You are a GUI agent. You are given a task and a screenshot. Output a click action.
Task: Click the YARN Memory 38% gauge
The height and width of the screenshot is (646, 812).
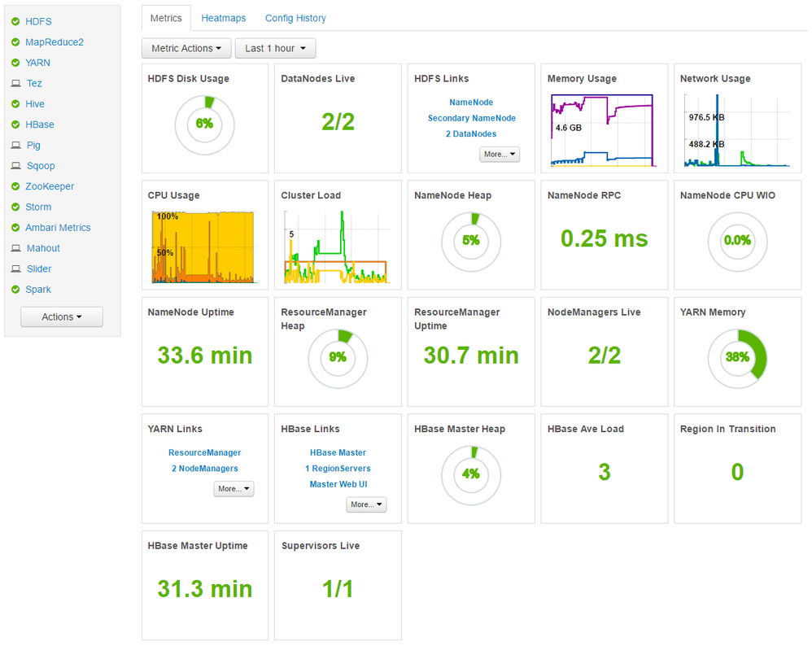point(737,359)
